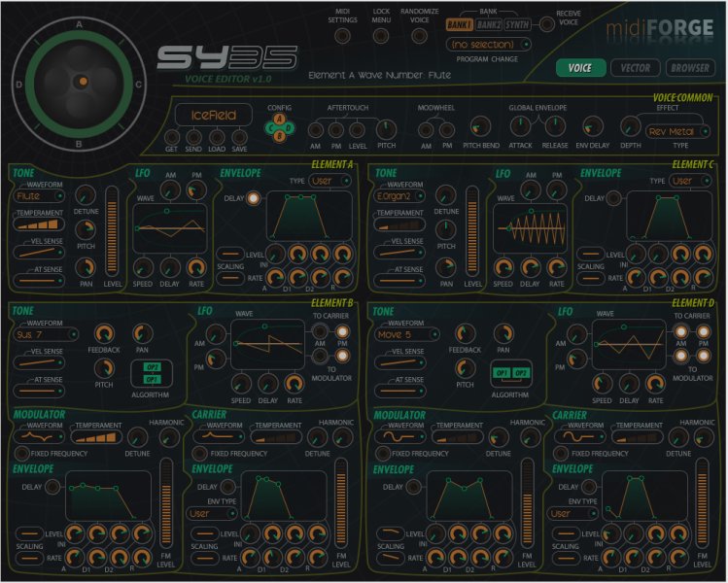
Task: Select BANK1 bank tab
Action: pos(459,25)
